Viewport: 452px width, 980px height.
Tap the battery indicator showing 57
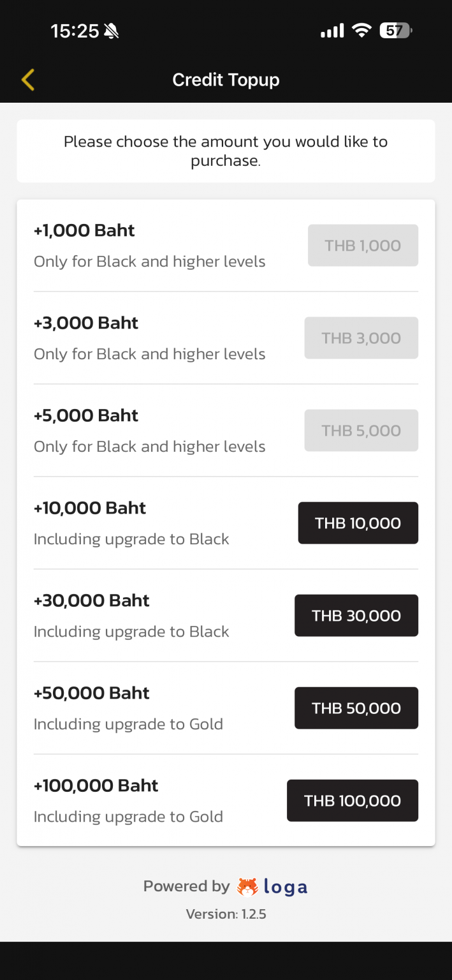click(395, 31)
